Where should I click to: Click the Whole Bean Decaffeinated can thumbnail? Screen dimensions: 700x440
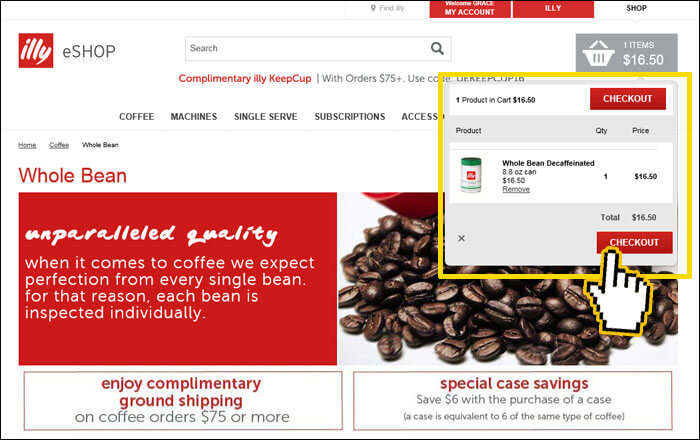(471, 174)
